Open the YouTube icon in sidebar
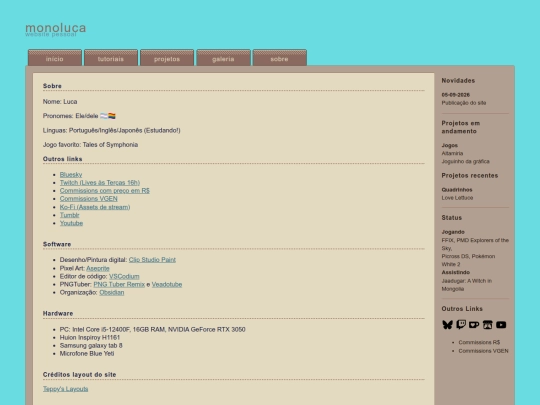The image size is (540, 405). (501, 325)
